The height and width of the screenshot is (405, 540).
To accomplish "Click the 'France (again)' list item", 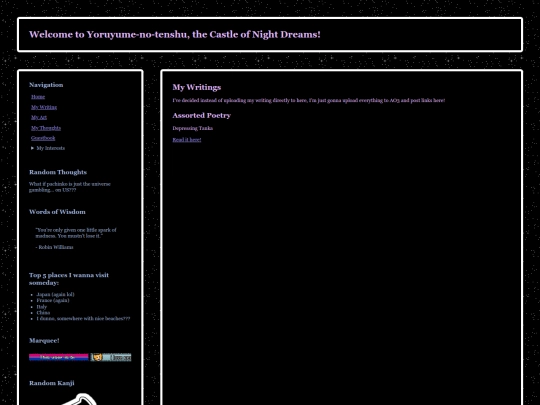I will 53,300.
